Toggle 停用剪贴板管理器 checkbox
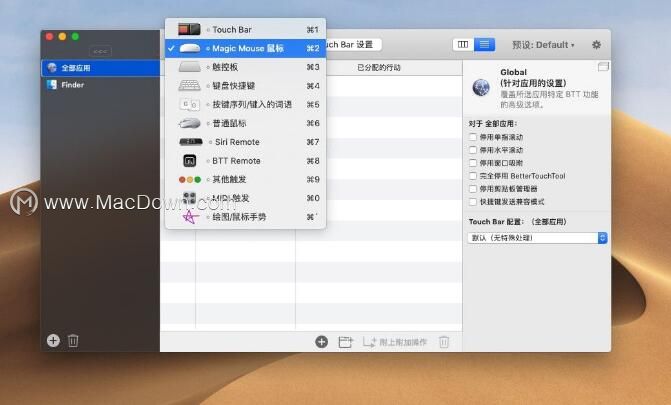This screenshot has height=405, width=671. (x=473, y=189)
